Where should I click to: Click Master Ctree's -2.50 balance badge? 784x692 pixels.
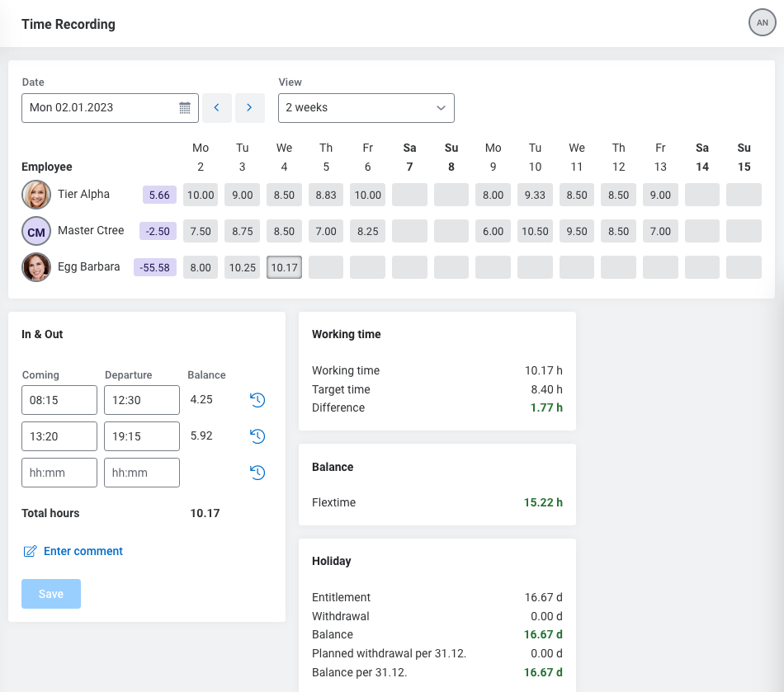coord(158,232)
